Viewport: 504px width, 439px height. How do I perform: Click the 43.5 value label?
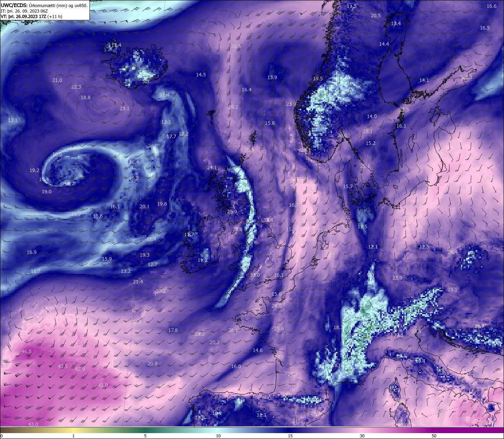click(63, 367)
